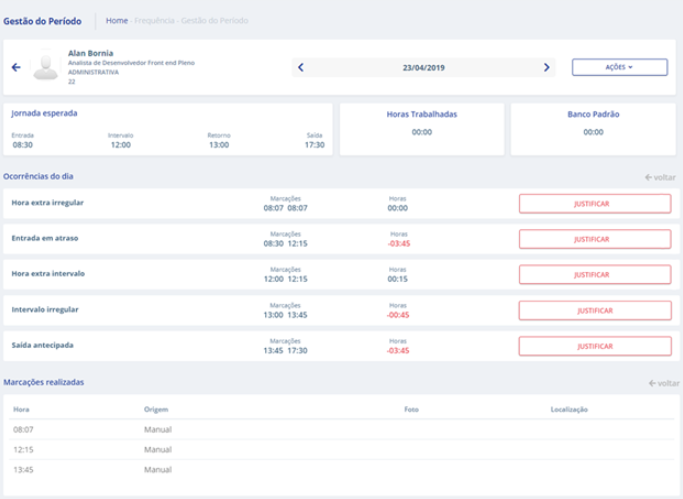This screenshot has width=683, height=499.
Task: Select the 08:07 manual marking row
Action: click(340, 430)
